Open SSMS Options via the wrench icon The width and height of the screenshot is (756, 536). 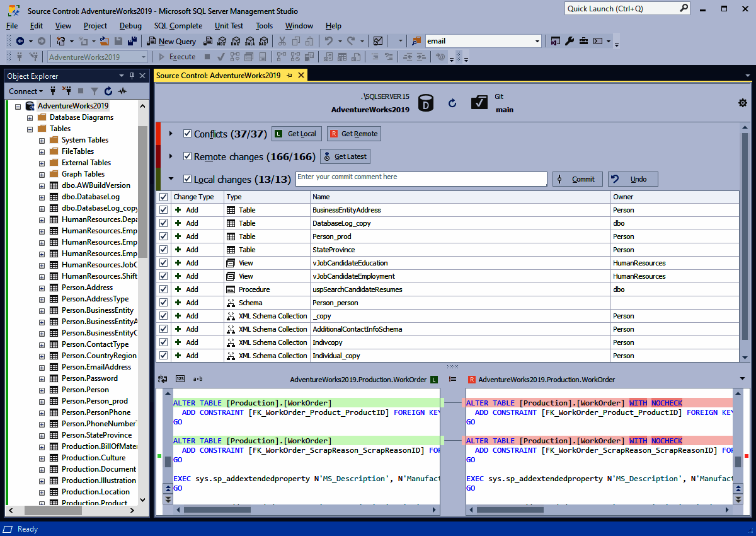pyautogui.click(x=570, y=40)
